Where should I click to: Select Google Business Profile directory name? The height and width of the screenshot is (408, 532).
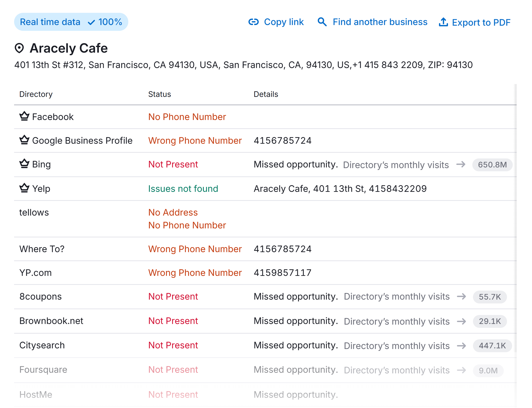click(82, 141)
